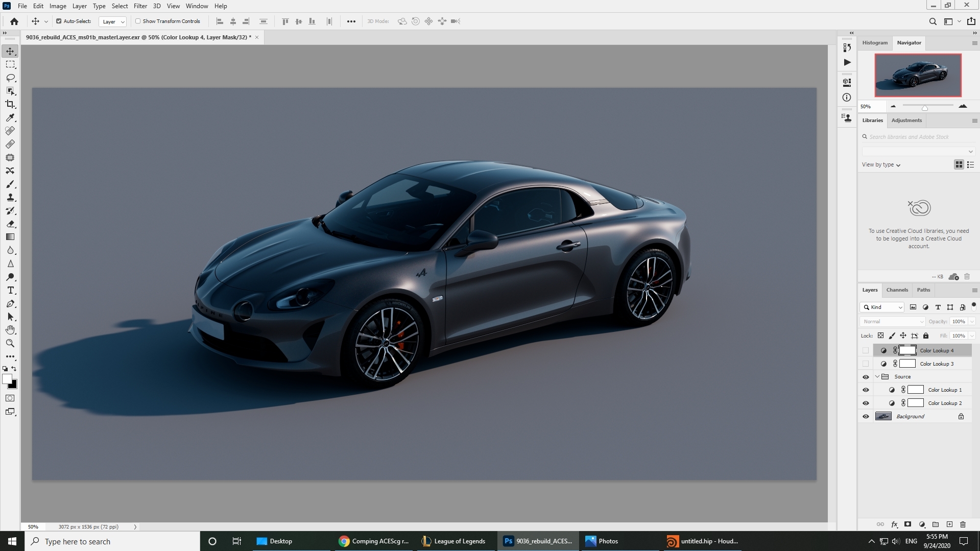Screen dimensions: 980x551
Task: Click the Navigator preview thumbnail
Action: 918,75
